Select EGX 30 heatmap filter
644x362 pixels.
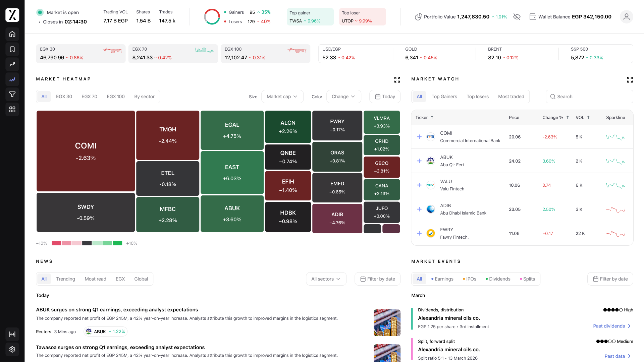pos(64,97)
